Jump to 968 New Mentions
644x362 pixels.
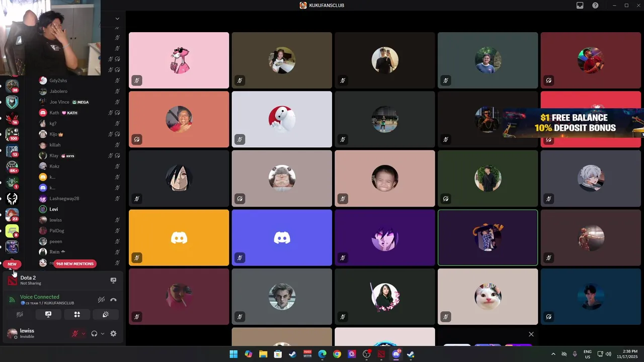(75, 263)
